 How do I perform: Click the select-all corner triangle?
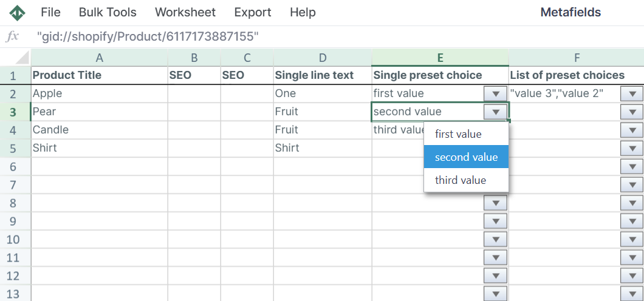(x=22, y=58)
